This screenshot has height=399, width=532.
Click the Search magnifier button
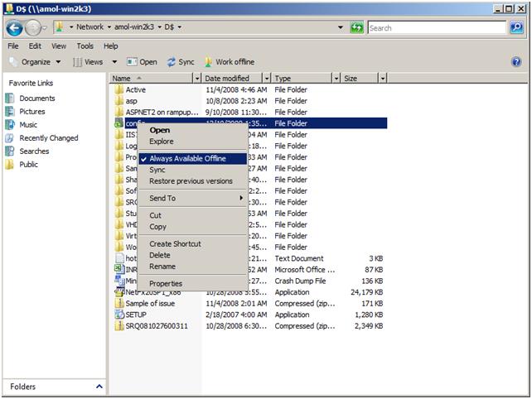pos(516,27)
